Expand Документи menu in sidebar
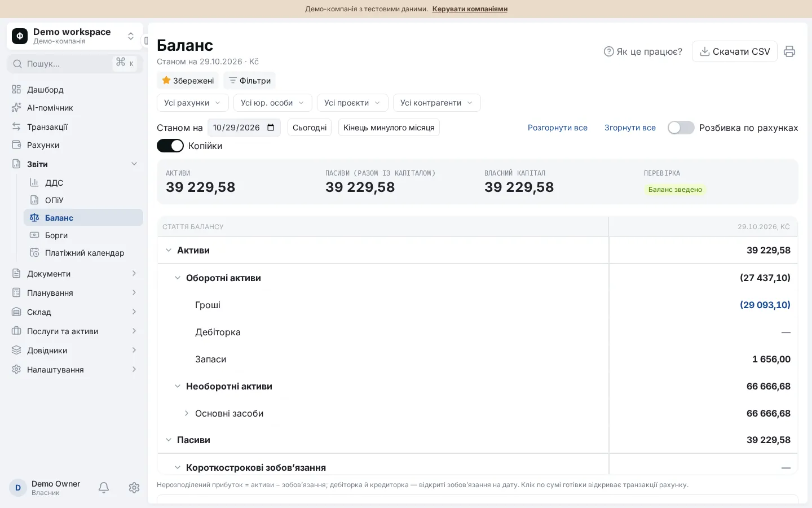Image resolution: width=812 pixels, height=508 pixels. (75, 274)
